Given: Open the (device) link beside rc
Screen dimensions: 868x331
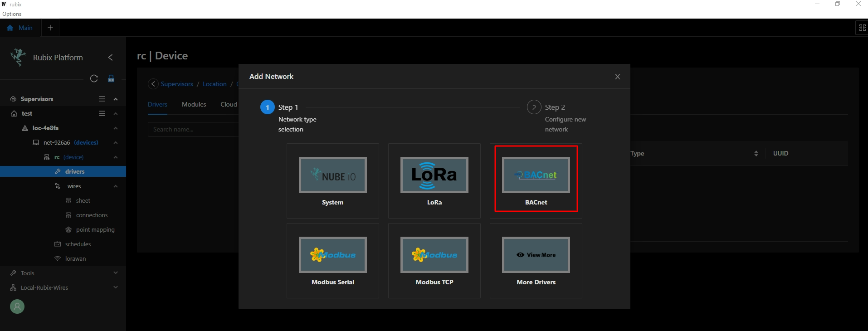Looking at the screenshot, I should pos(73,157).
